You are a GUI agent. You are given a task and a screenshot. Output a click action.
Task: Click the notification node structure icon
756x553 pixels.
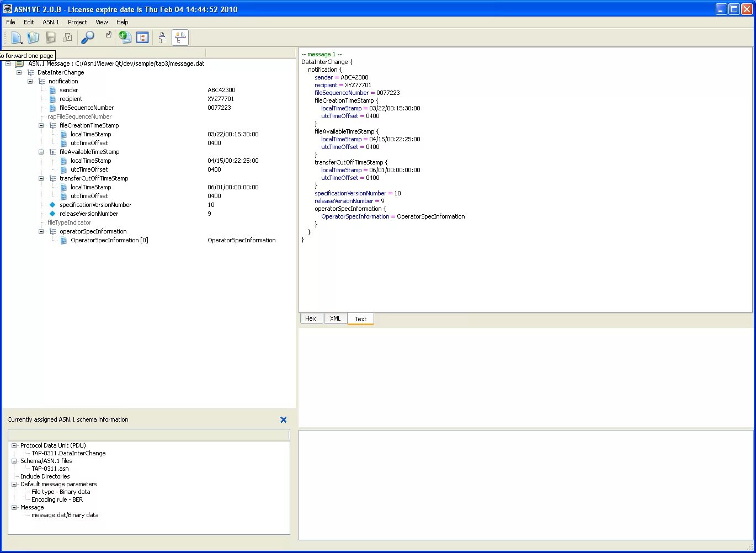click(x=41, y=81)
